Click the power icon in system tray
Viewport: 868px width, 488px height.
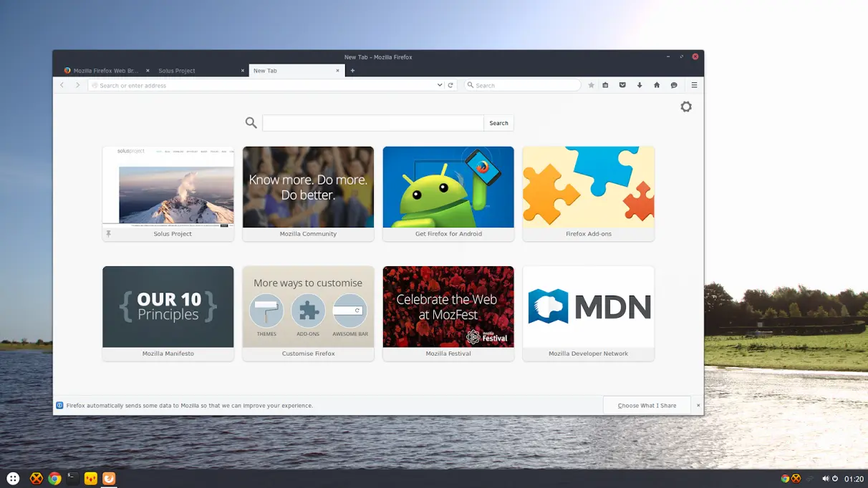click(835, 479)
